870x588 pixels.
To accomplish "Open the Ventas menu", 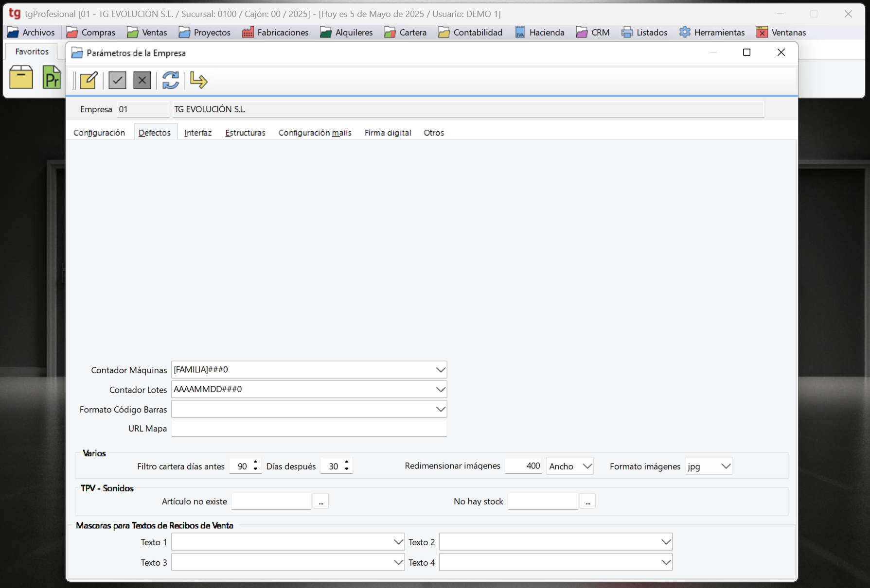I will pos(147,32).
